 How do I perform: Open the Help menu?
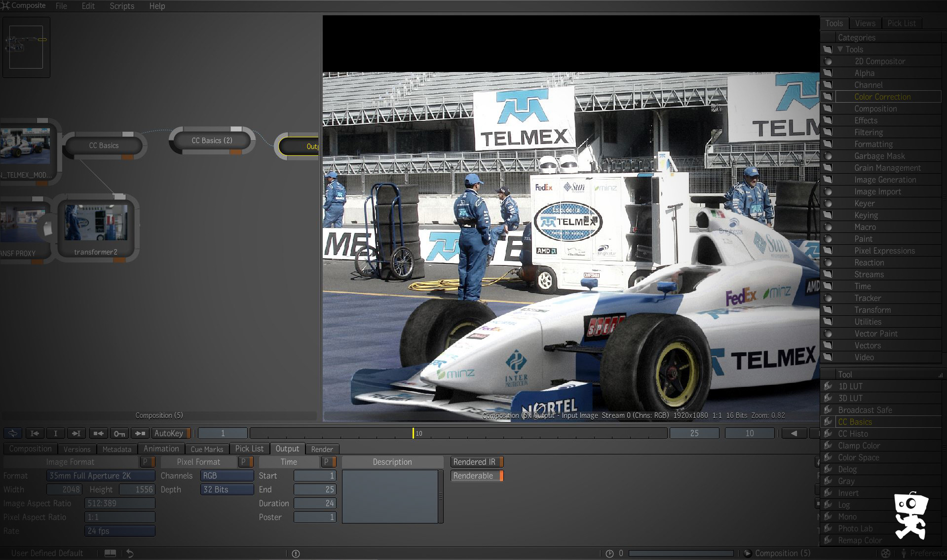coord(157,6)
